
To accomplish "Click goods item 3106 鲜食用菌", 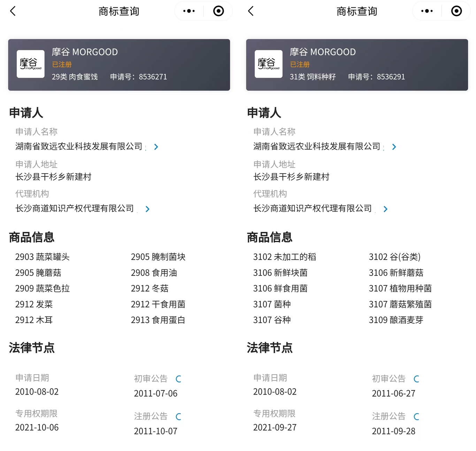I will 281,288.
